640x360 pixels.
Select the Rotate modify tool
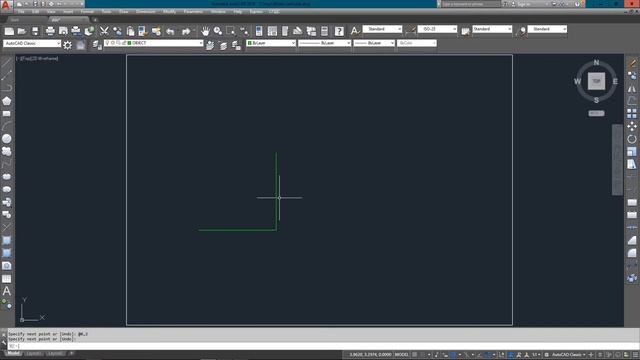point(632,139)
